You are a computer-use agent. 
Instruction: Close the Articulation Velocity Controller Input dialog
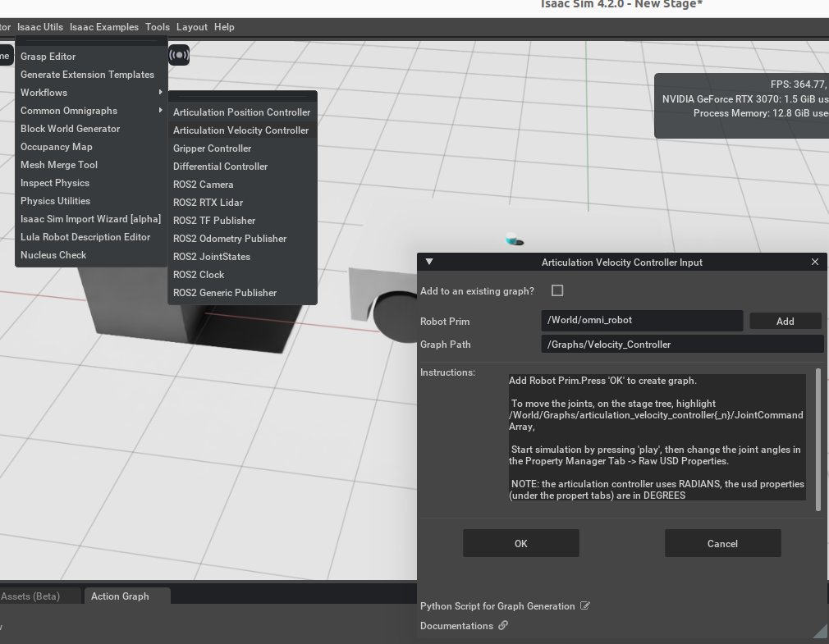(815, 262)
